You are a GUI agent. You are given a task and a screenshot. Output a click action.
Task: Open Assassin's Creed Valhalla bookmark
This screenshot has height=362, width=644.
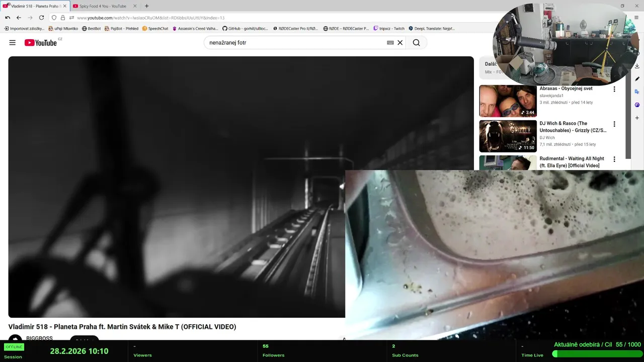(195, 29)
